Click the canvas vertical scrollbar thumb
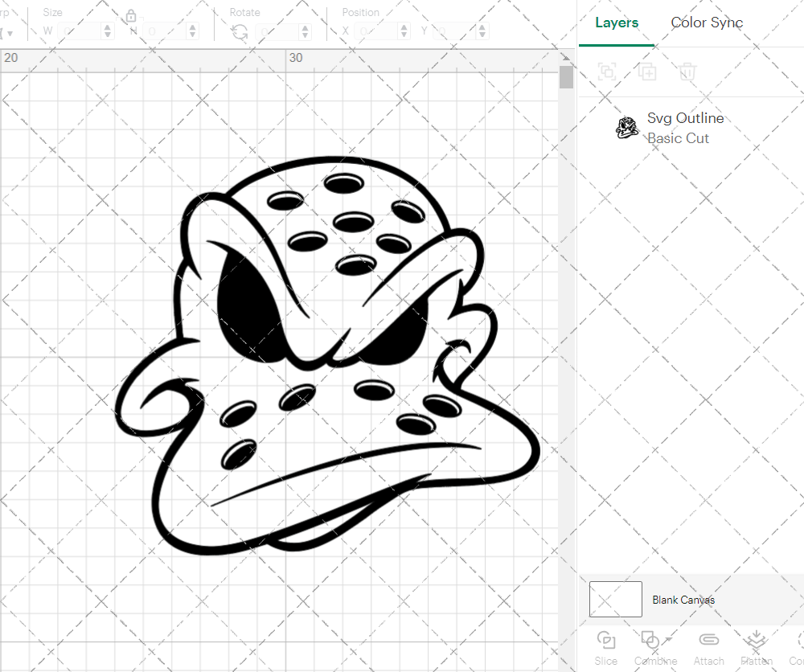 tap(566, 77)
